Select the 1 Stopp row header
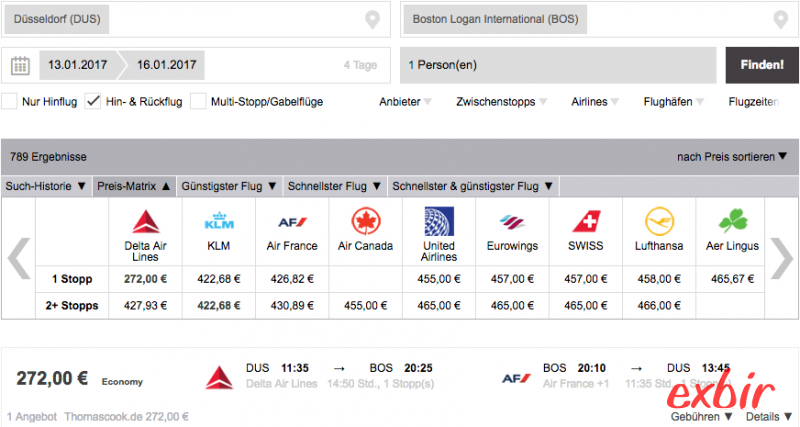The image size is (800, 427). pos(72,279)
